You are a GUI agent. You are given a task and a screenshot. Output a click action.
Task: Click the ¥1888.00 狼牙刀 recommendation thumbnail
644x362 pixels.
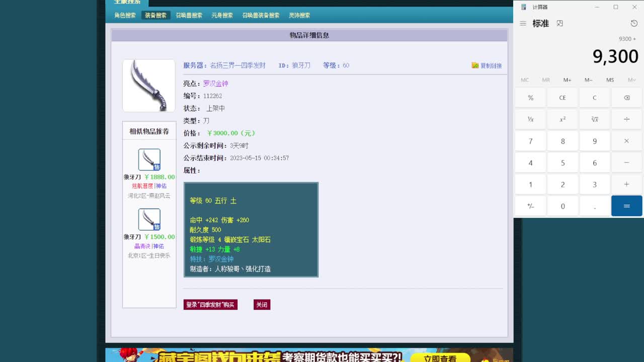[148, 158]
